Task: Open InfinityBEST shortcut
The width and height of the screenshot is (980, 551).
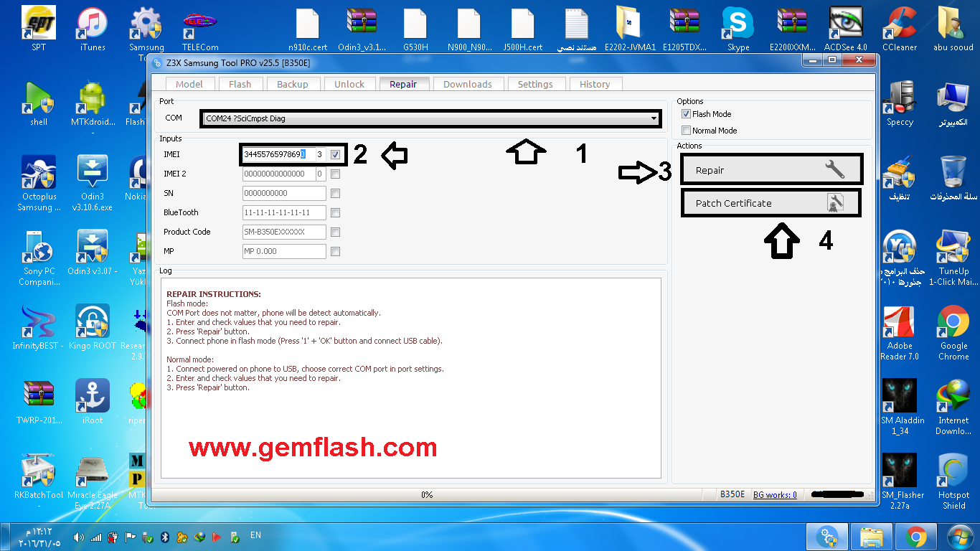Action: point(39,326)
